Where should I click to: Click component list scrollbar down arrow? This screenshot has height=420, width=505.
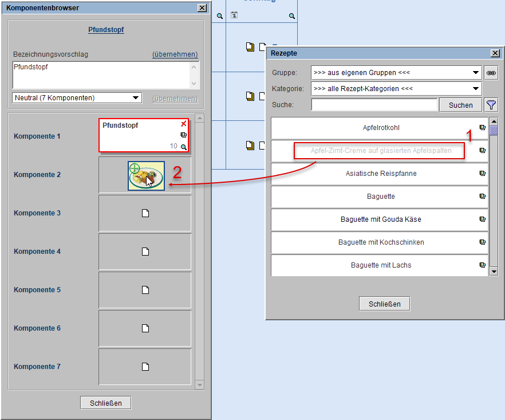[200, 385]
